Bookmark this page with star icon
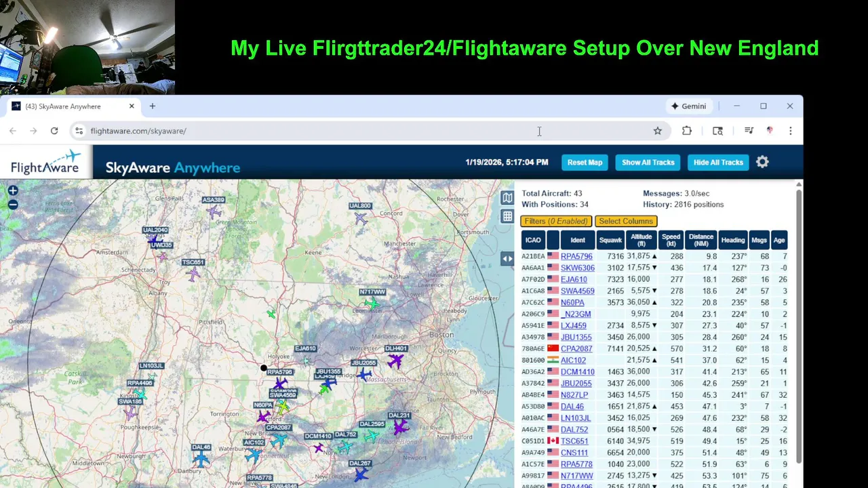 [x=657, y=131]
